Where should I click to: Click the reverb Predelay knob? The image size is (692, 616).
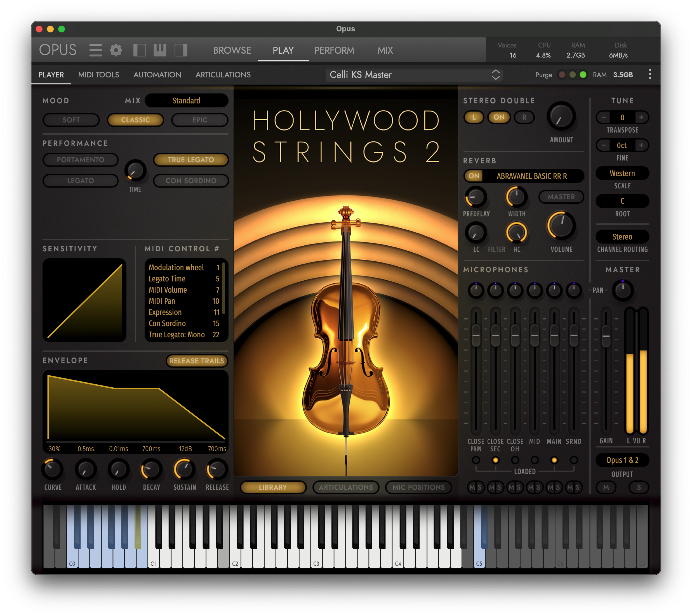(x=476, y=197)
